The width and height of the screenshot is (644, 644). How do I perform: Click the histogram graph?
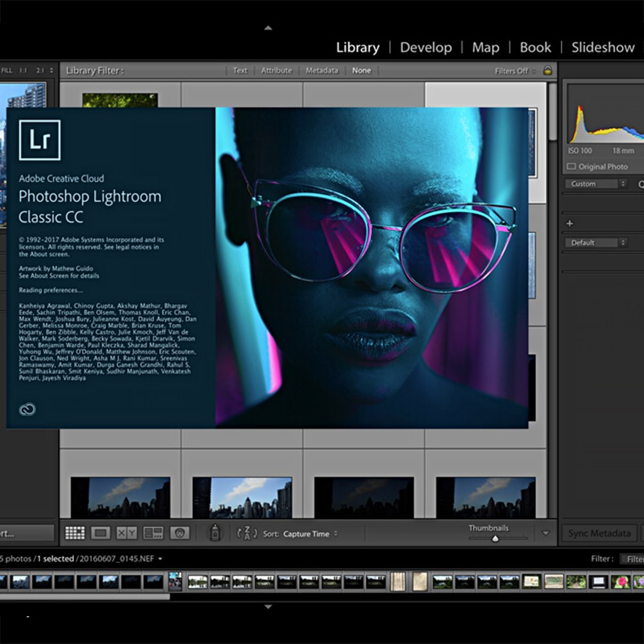tap(605, 123)
